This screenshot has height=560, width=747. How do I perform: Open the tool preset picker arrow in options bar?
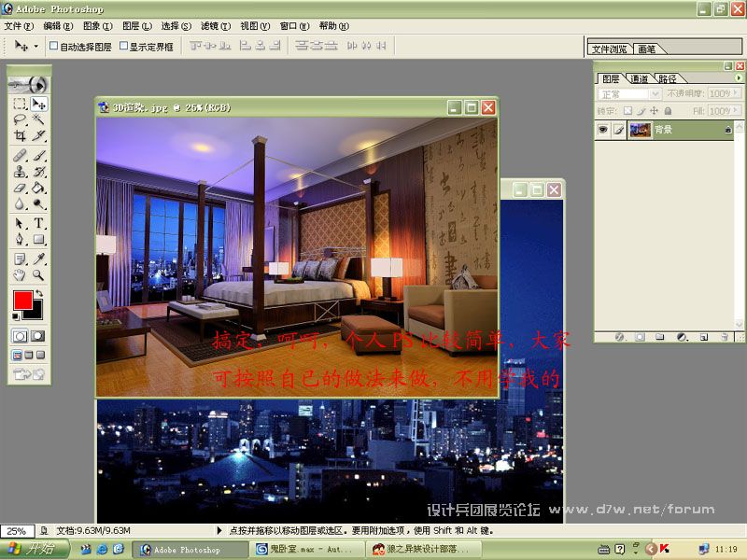[x=36, y=46]
